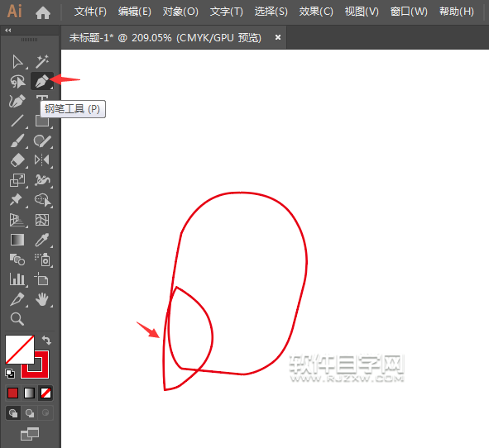Open the 效果(C) menu
489x448 pixels.
point(316,12)
